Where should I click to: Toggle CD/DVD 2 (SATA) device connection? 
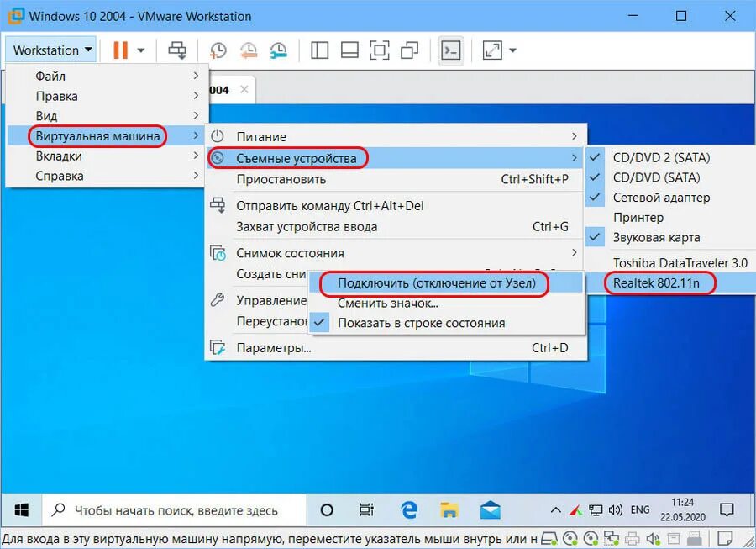pyautogui.click(x=670, y=158)
